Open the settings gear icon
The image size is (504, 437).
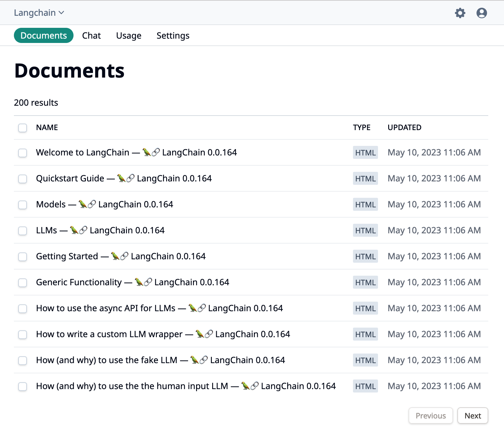(x=460, y=13)
